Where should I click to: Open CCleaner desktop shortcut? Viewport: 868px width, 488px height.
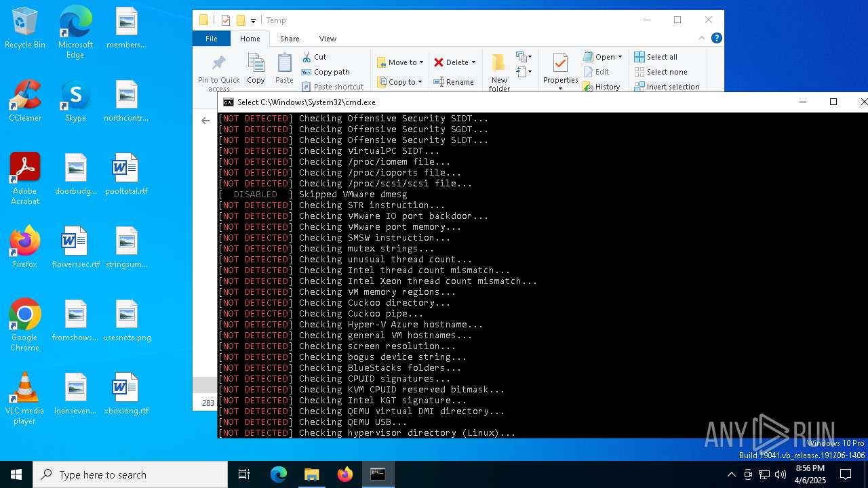tap(25, 101)
